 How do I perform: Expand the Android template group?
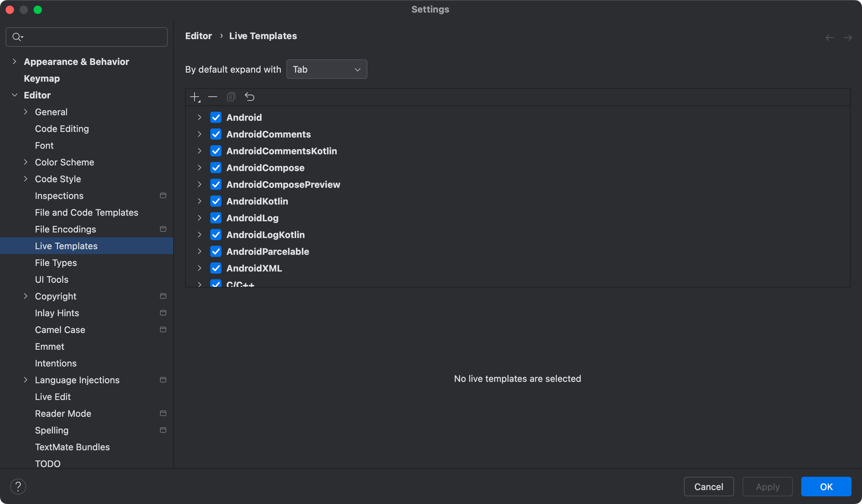tap(199, 117)
